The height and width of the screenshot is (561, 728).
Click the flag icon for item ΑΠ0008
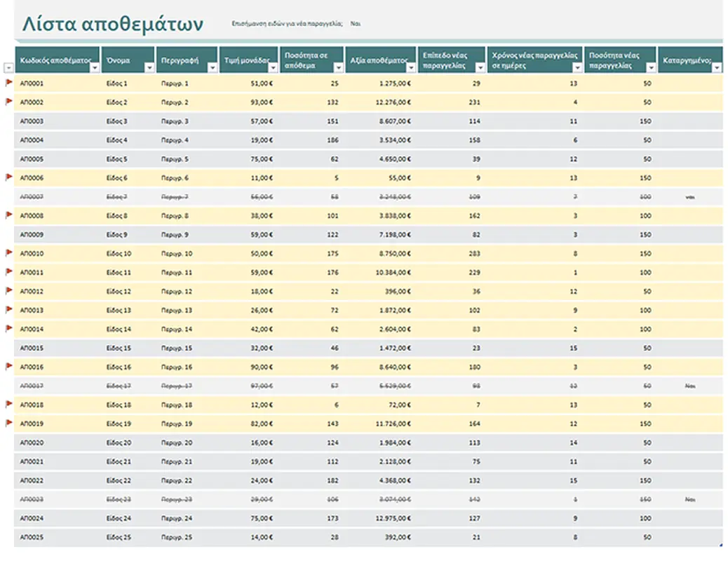coord(9,215)
